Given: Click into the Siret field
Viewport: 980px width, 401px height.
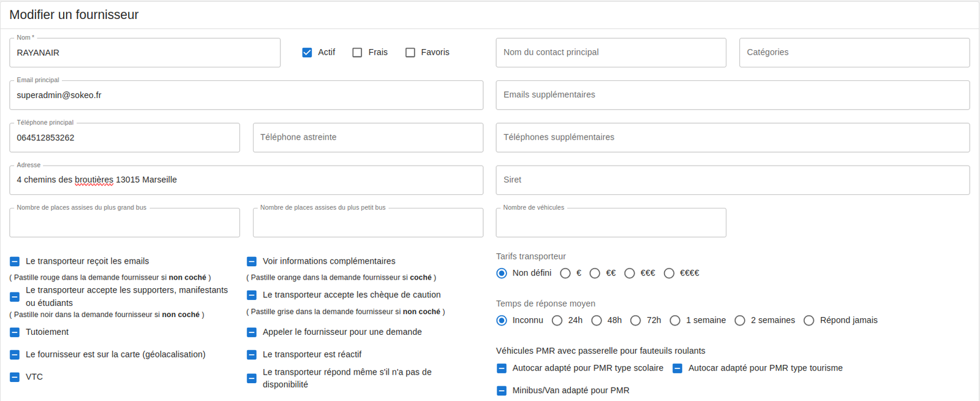Looking at the screenshot, I should click(x=732, y=180).
